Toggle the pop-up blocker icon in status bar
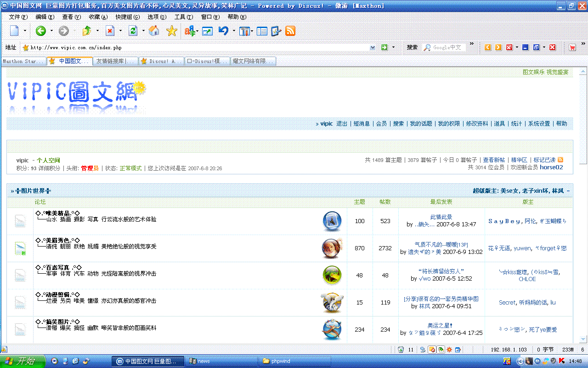Screen dimensions: 588x368 432,350
